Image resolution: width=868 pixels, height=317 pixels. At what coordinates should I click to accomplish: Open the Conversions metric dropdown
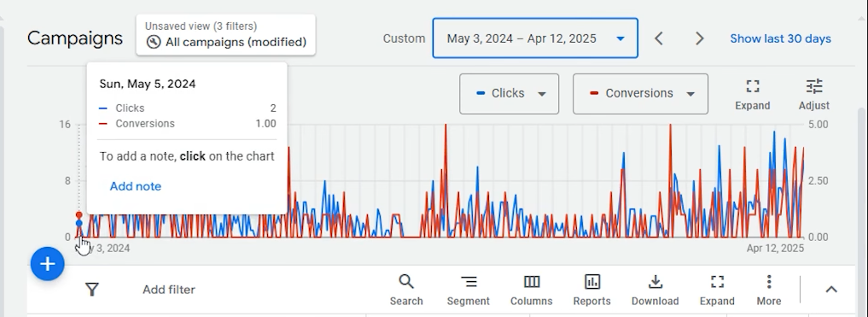coord(640,94)
